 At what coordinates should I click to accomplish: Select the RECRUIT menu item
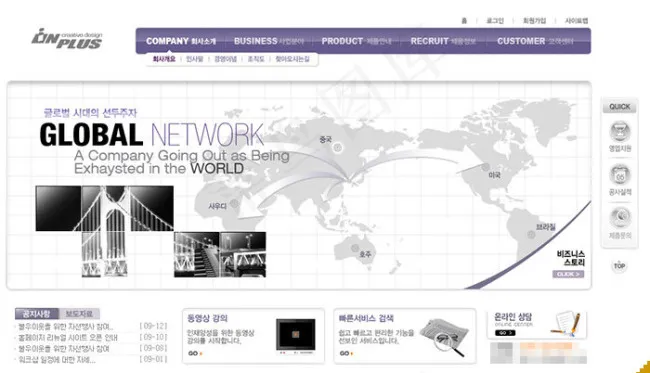pos(443,41)
